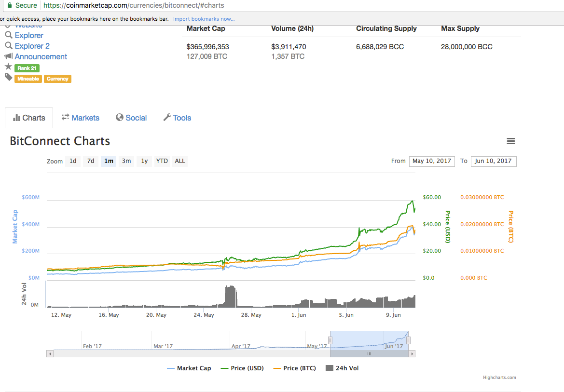
Task: Click the navigator right range handle
Action: point(408,340)
